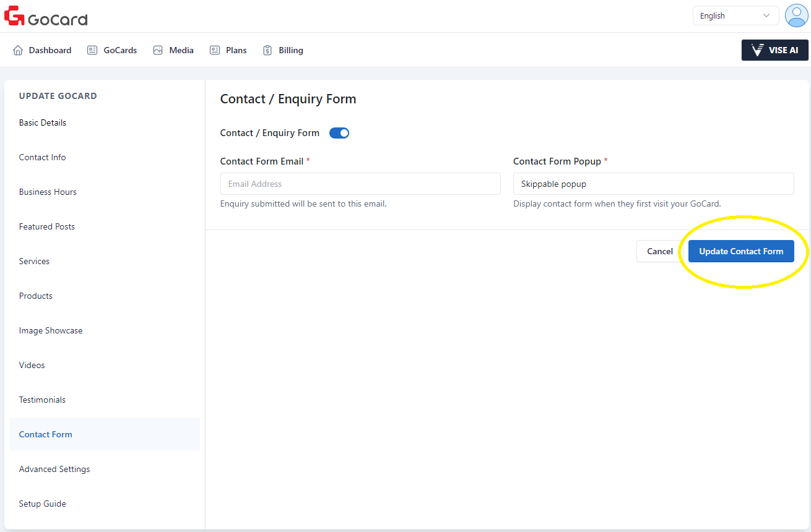Open the Contact Form Popup dropdown
Image resolution: width=811 pixels, height=532 pixels.
click(653, 184)
